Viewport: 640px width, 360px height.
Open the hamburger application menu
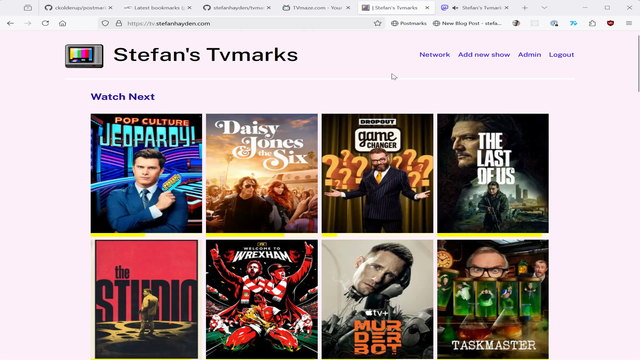629,23
